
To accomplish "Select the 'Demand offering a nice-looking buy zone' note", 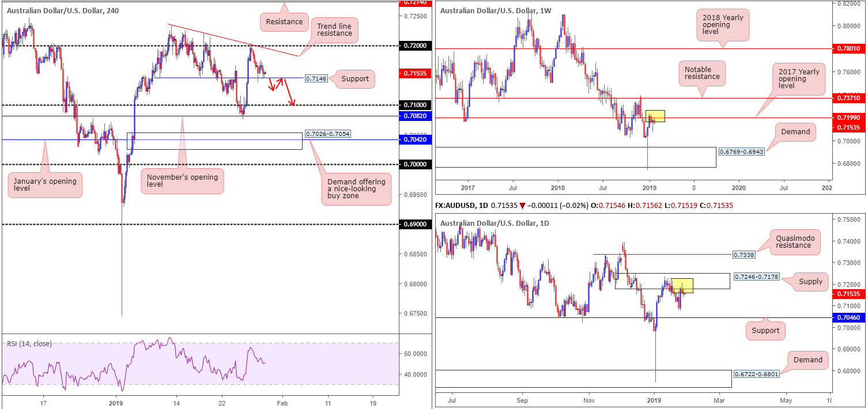I will (x=357, y=190).
